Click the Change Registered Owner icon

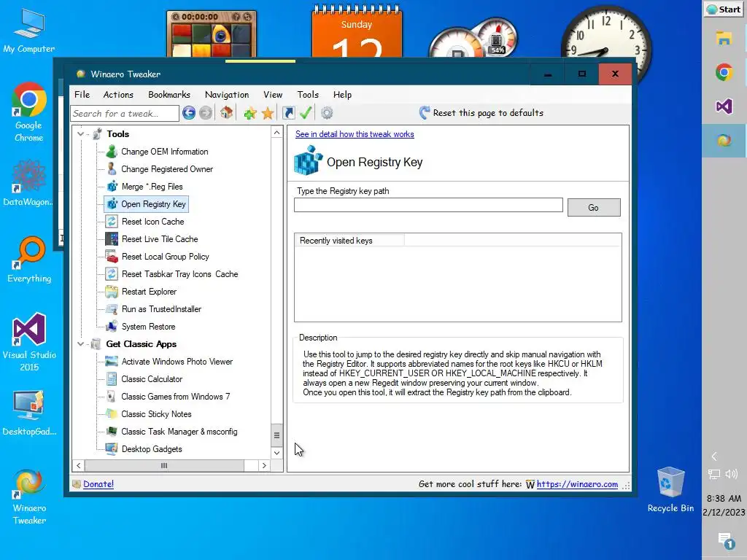[112, 169]
